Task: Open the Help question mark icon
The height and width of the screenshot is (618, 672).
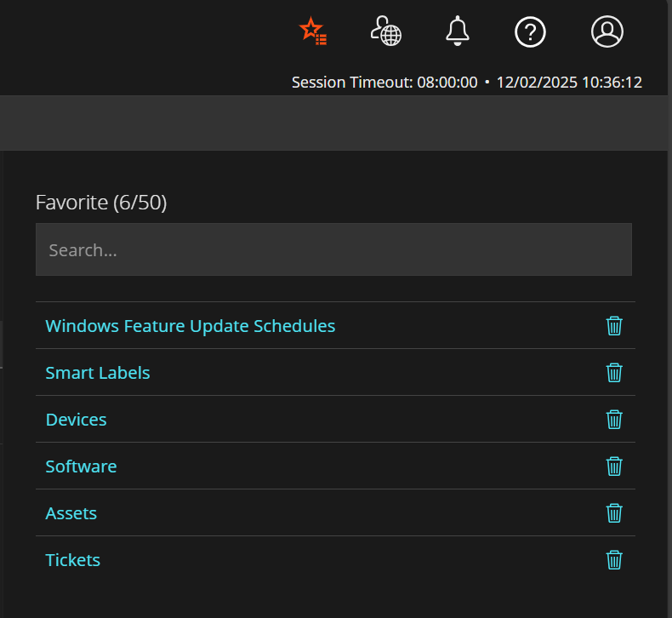Action: point(530,32)
